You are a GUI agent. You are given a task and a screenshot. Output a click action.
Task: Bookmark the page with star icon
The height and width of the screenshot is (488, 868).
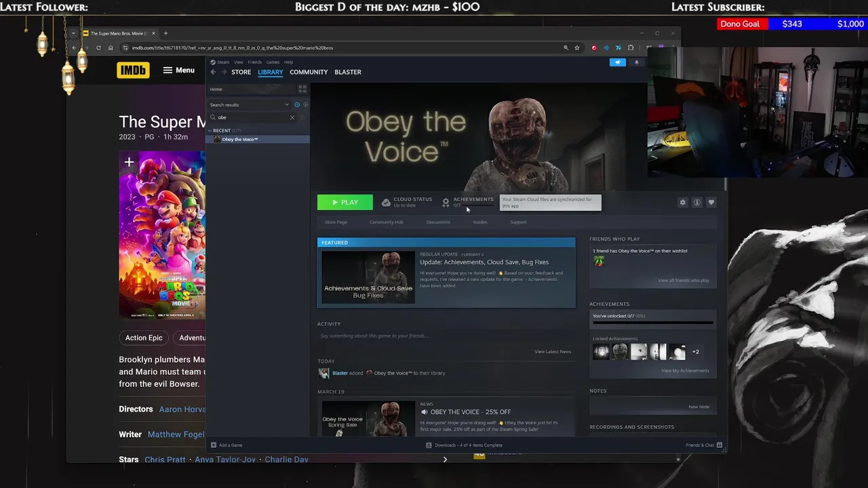577,47
